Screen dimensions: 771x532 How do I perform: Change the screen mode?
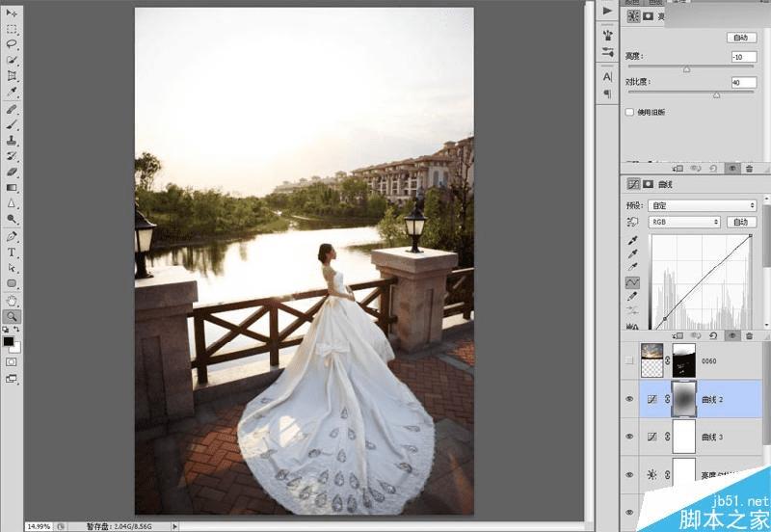11,379
